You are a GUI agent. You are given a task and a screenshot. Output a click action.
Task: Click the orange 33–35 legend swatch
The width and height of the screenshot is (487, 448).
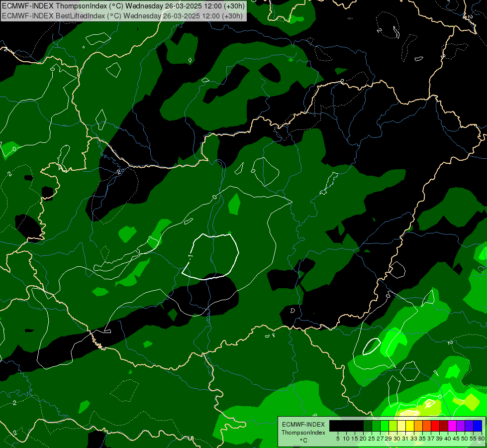(x=418, y=426)
